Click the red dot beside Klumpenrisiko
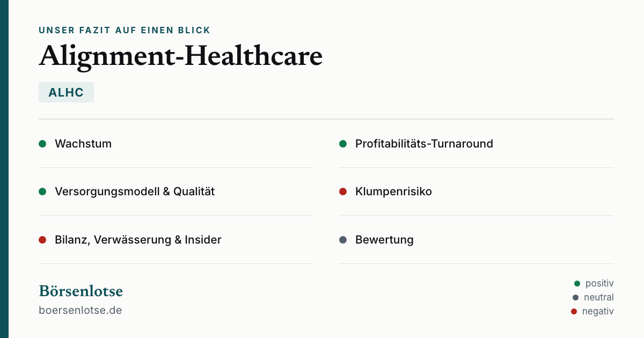This screenshot has width=644, height=338. pos(343,192)
